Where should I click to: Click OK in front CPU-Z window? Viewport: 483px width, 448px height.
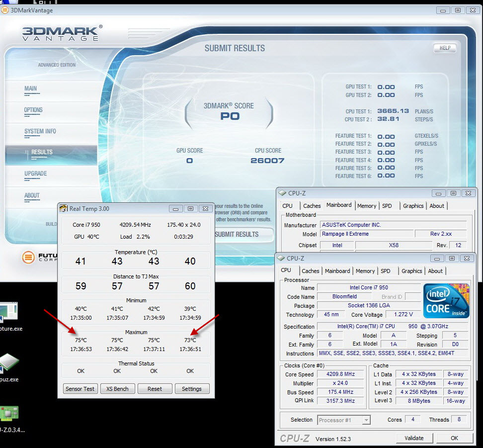coord(454,438)
